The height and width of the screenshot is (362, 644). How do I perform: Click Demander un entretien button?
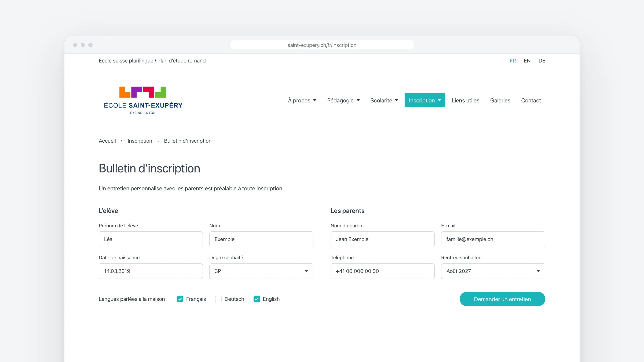[x=502, y=299]
